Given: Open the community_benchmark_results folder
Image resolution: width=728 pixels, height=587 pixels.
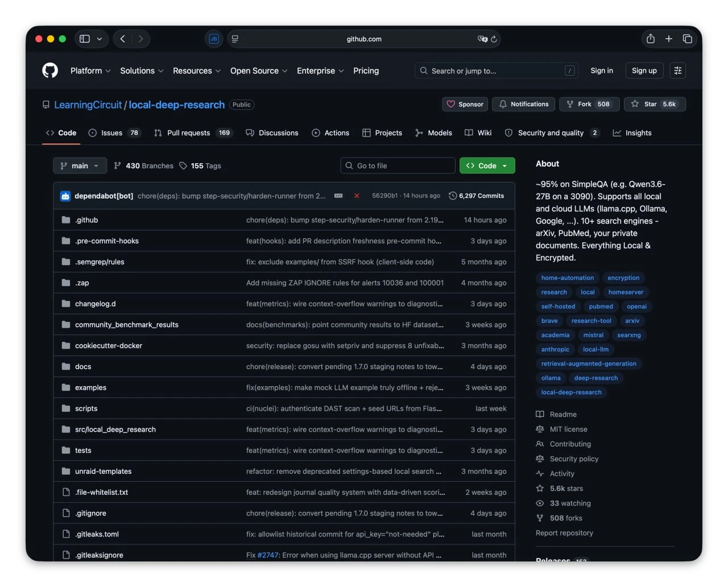Looking at the screenshot, I should coord(127,325).
